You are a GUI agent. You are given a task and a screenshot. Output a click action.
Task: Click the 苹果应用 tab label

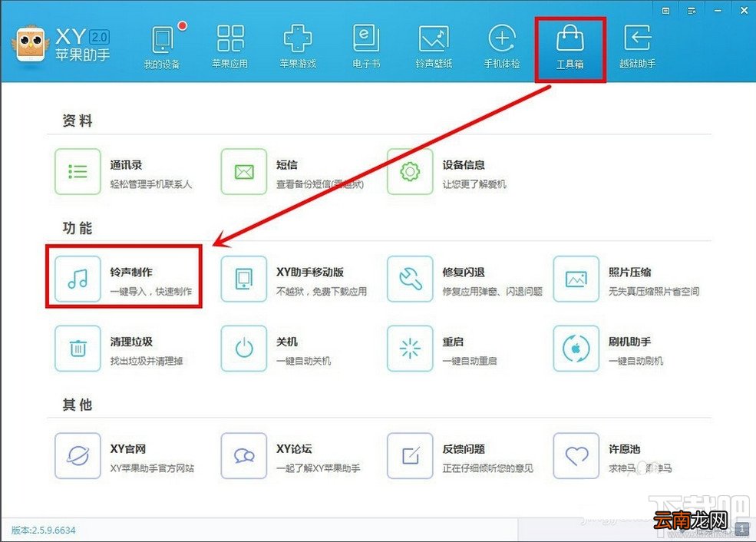pyautogui.click(x=230, y=64)
